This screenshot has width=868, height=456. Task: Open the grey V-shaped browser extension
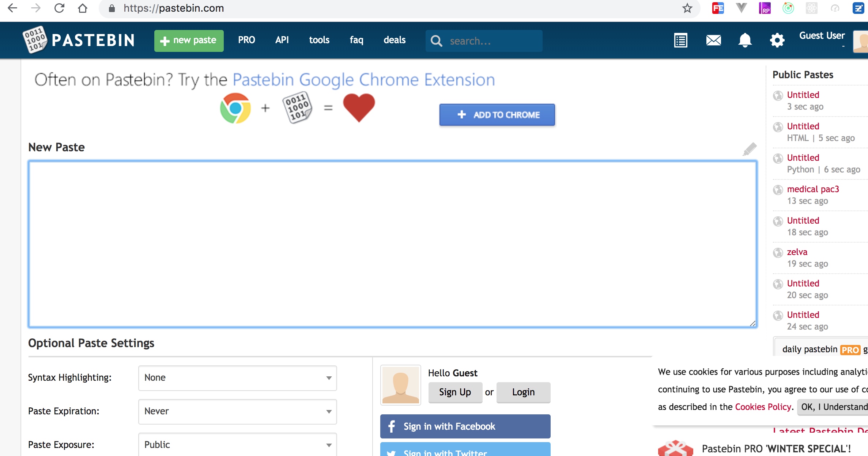click(x=741, y=8)
